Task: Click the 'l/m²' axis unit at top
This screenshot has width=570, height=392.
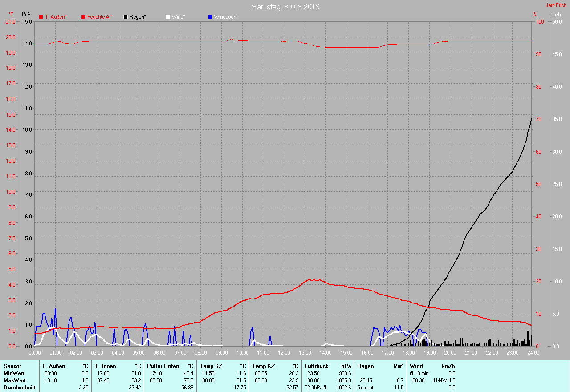Action: (x=26, y=15)
